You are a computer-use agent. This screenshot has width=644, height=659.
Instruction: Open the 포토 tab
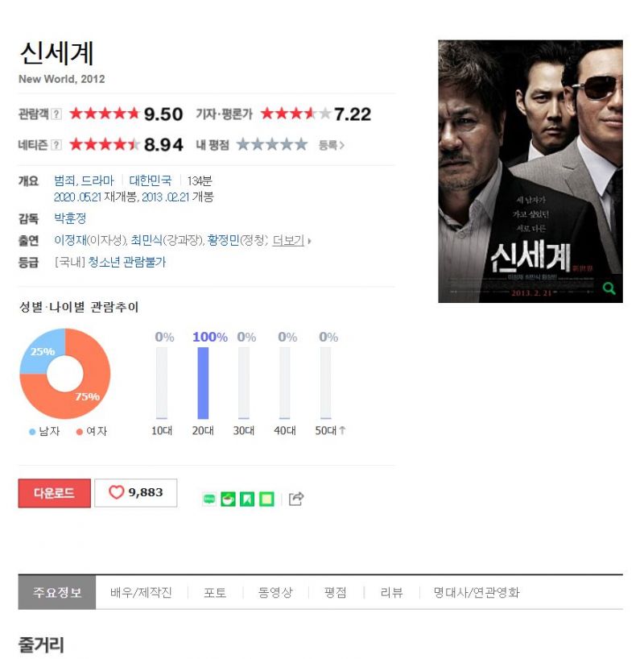click(215, 592)
